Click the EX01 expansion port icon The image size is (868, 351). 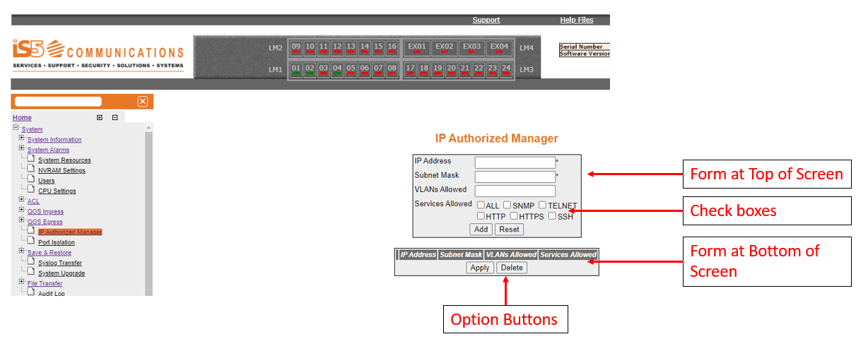(x=417, y=47)
